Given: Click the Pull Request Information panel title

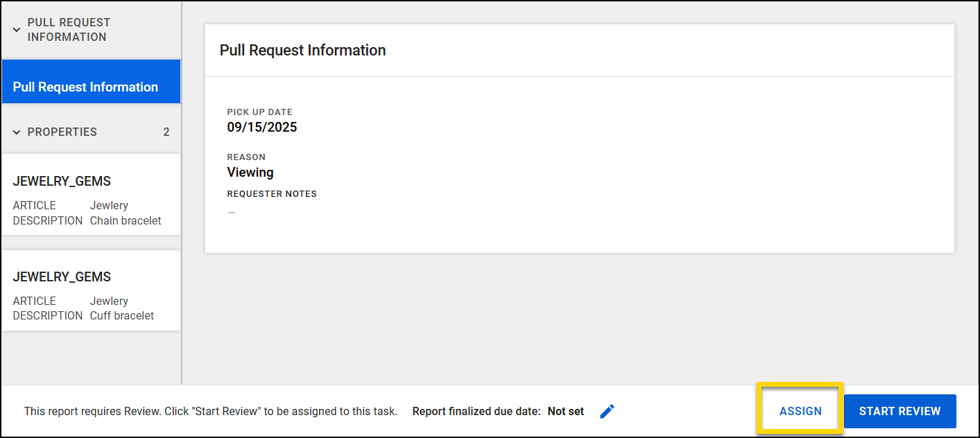Looking at the screenshot, I should pyautogui.click(x=302, y=51).
